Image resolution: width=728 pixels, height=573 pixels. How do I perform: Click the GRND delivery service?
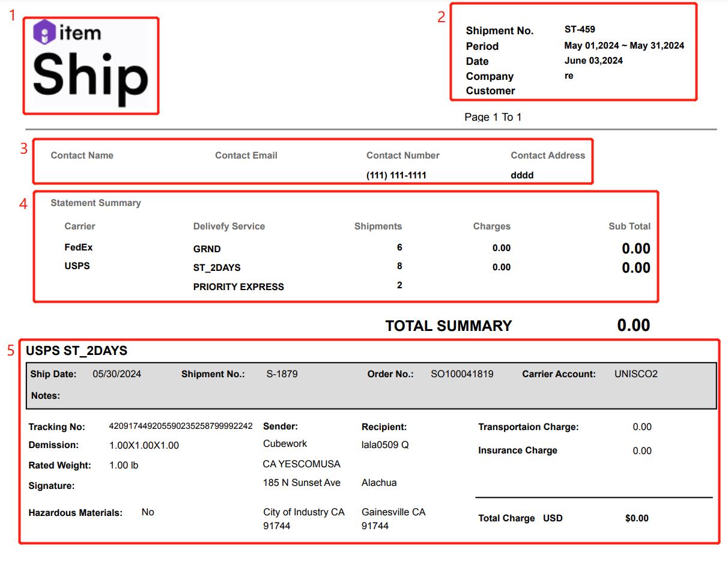(x=207, y=249)
